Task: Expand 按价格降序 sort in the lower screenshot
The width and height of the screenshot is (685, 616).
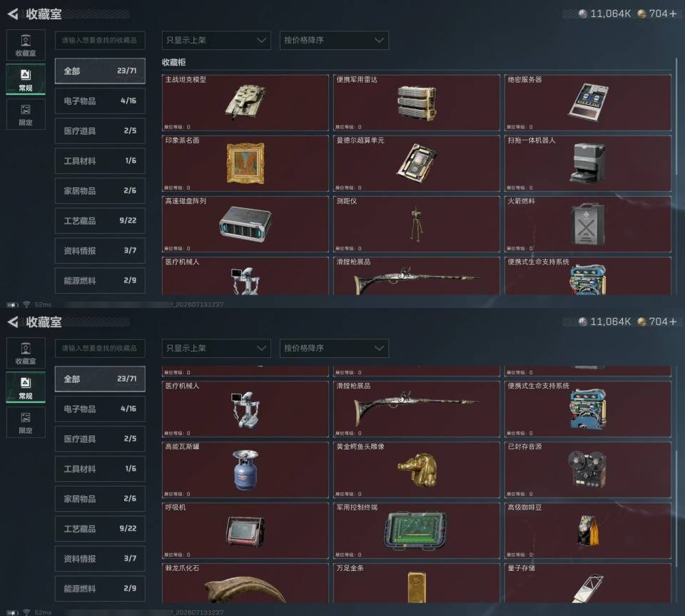Action: point(334,349)
